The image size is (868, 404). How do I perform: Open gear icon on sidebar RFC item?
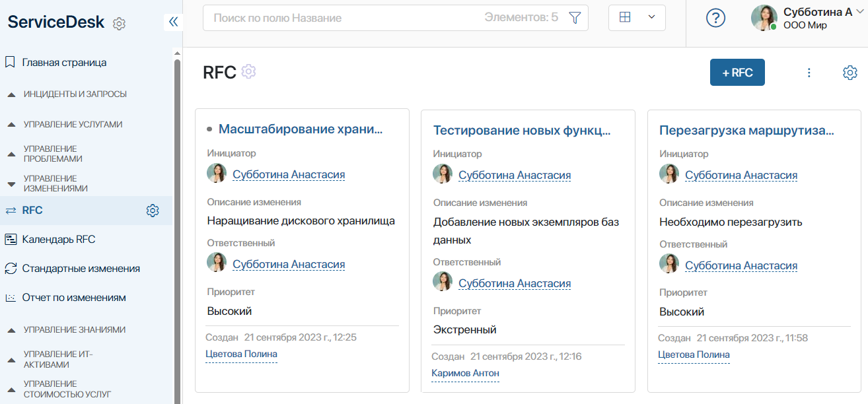pos(153,211)
